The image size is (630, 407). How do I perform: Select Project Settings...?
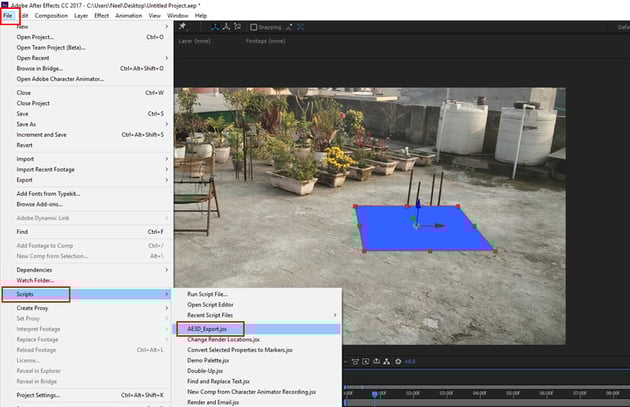tap(87, 395)
